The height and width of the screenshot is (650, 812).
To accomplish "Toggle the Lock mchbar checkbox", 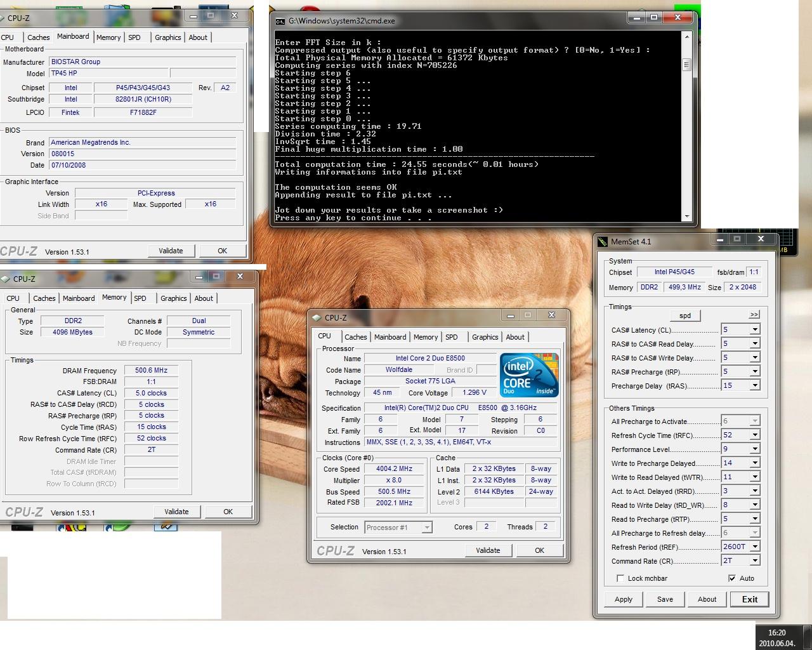I will [x=620, y=578].
